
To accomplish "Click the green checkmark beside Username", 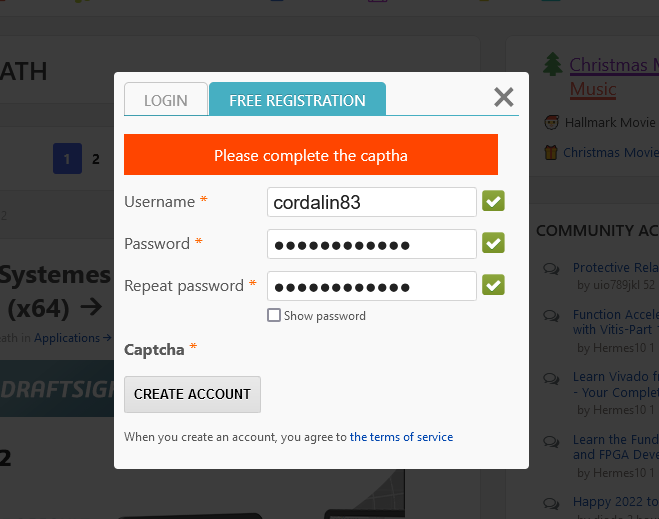I will click(493, 202).
